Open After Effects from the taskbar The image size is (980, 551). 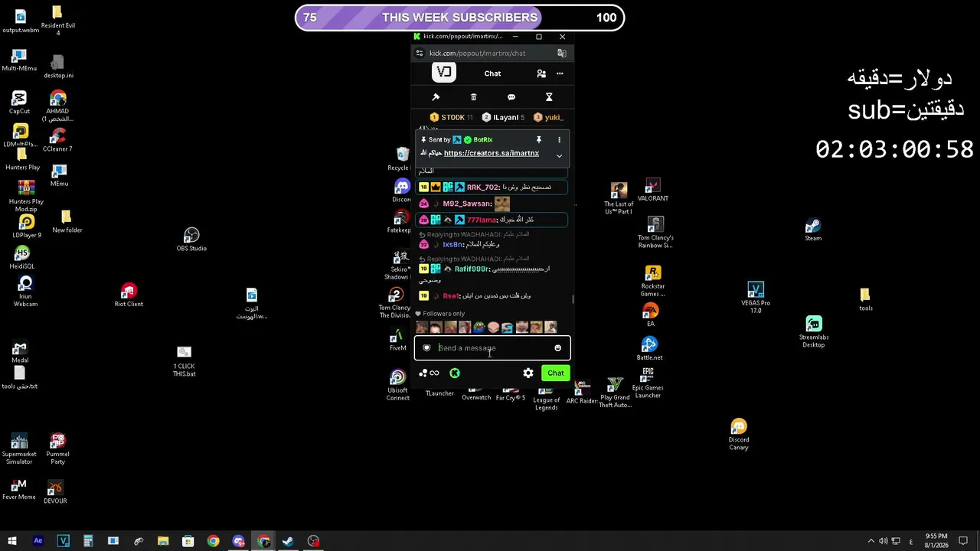(38, 541)
